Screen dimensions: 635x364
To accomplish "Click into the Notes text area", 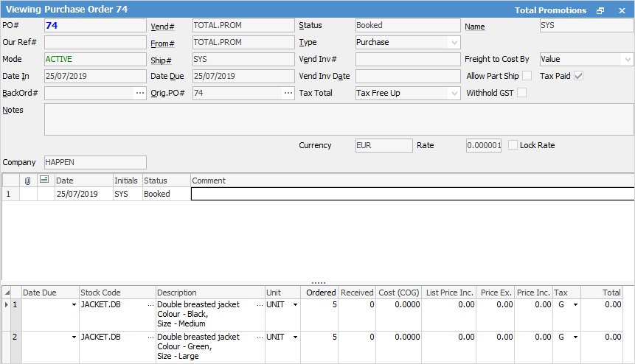I will click(x=339, y=119).
